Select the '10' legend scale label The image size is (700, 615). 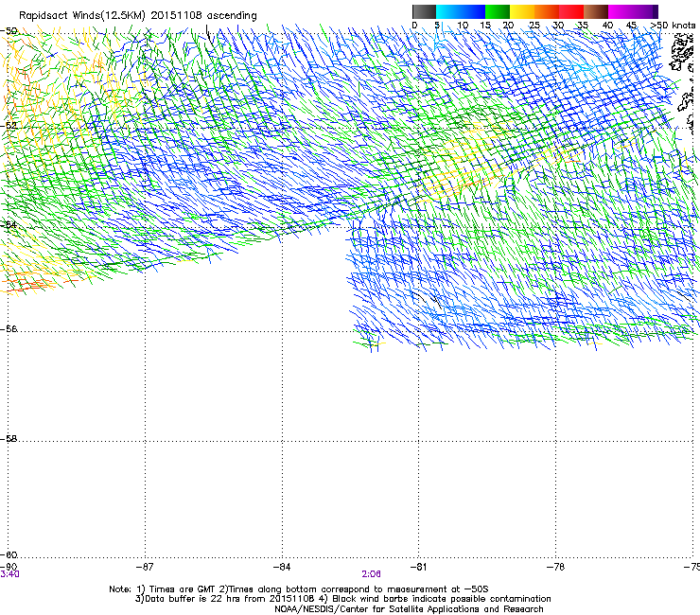[x=463, y=26]
